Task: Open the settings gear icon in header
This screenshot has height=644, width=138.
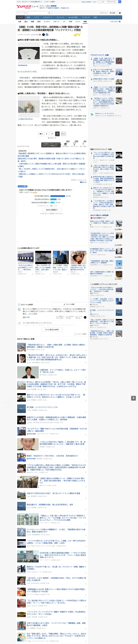Action: 120,13
